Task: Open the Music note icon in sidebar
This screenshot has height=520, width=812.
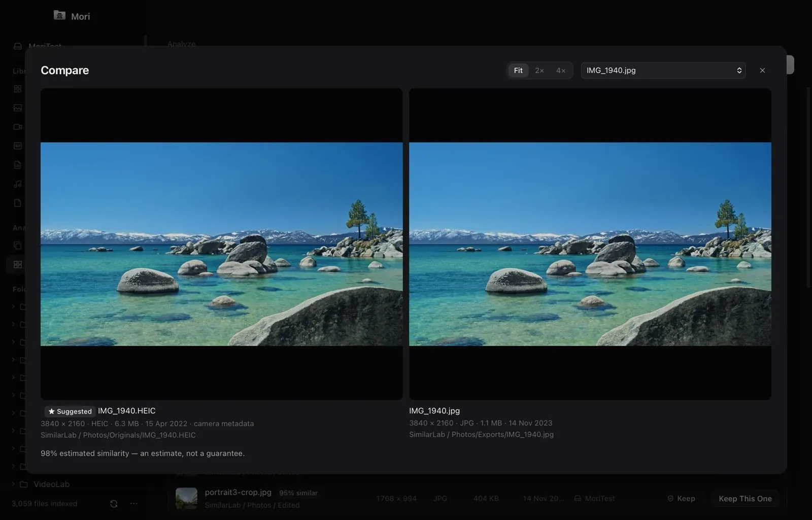Action: pyautogui.click(x=18, y=184)
